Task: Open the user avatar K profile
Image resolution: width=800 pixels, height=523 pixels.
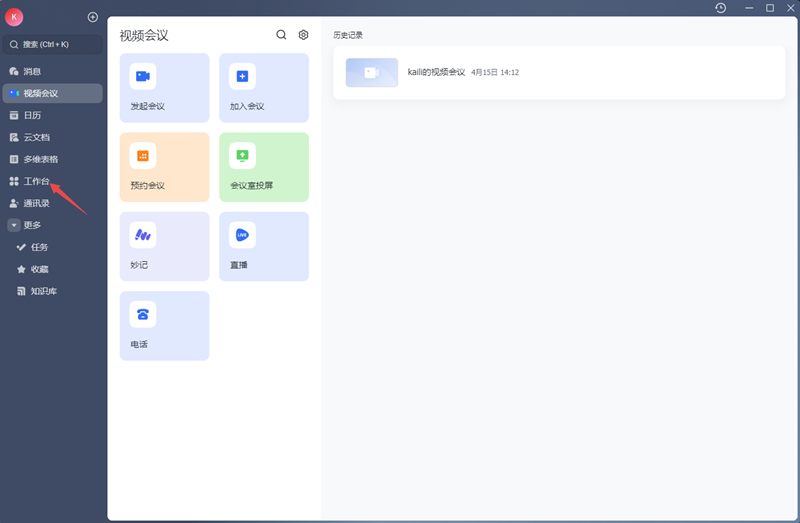Action: click(x=14, y=17)
